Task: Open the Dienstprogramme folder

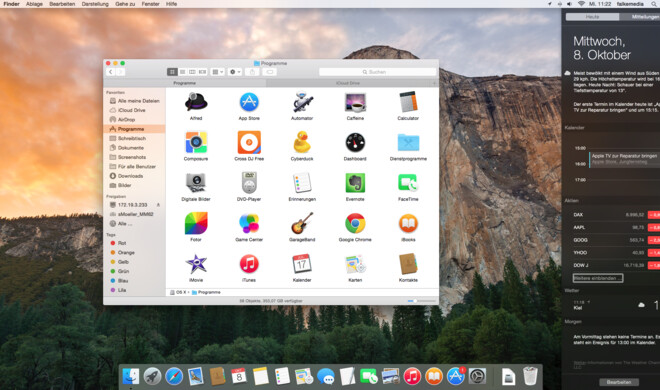Action: (408, 143)
